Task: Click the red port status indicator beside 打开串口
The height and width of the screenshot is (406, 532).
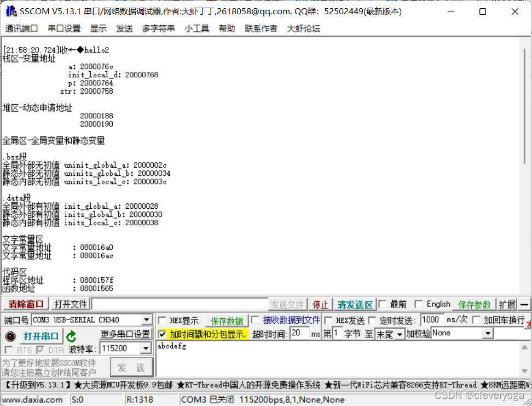Action: [x=10, y=336]
